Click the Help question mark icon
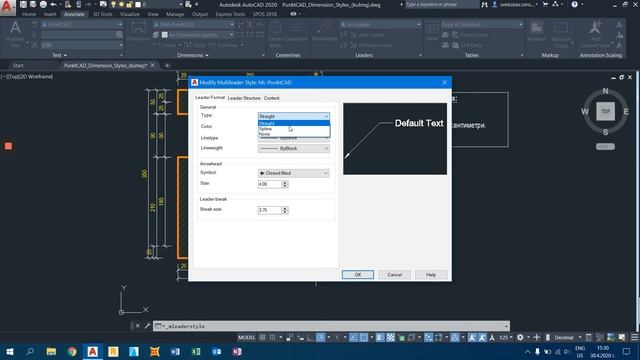 (x=575, y=4)
